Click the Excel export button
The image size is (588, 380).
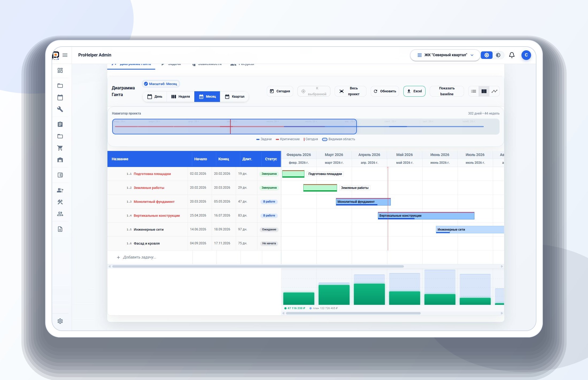click(x=414, y=91)
